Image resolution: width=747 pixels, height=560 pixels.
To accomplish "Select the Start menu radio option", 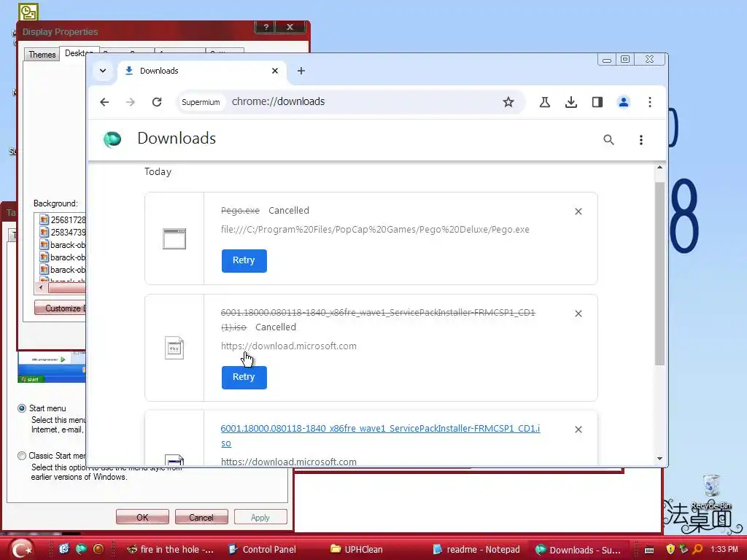I will (x=22, y=408).
